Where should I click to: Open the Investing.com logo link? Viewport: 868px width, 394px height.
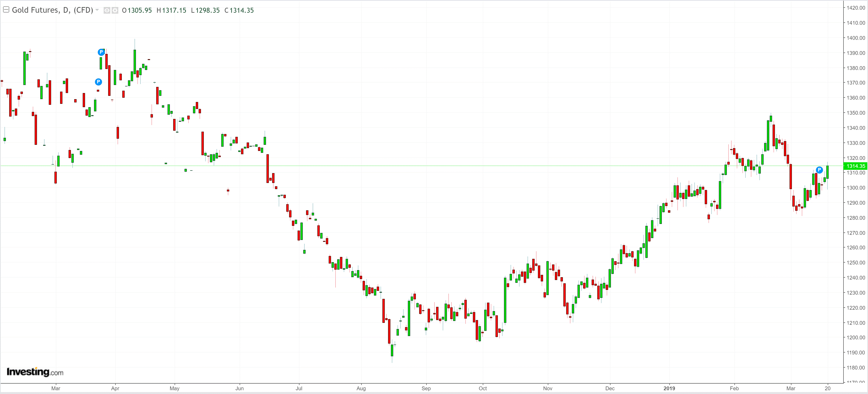(35, 372)
